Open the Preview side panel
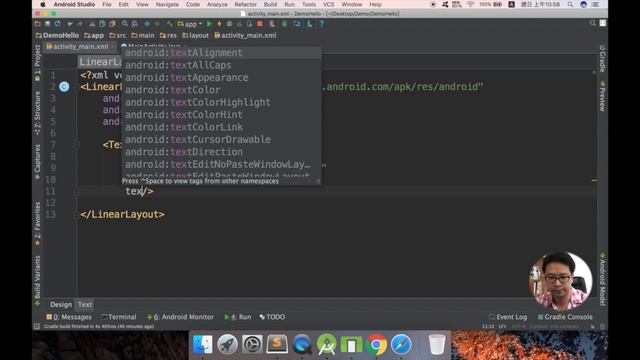Image resolution: width=640 pixels, height=360 pixels. [602, 96]
